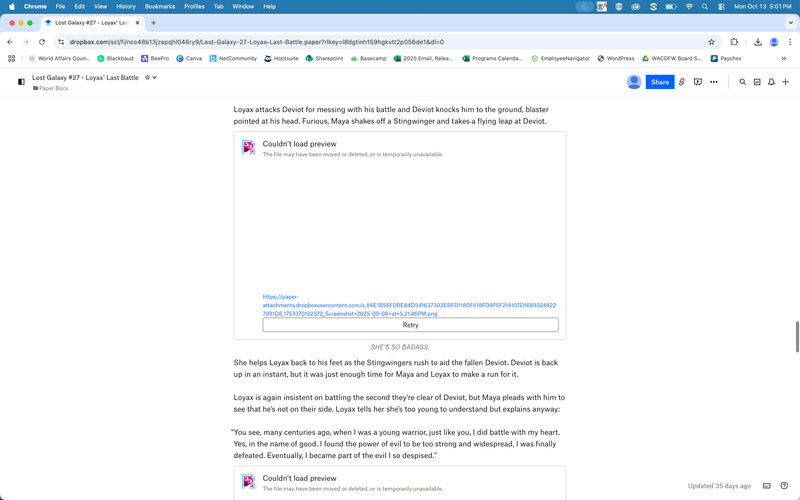Open notifications bell icon
Viewport: 800px width, 500px height.
tap(771, 82)
